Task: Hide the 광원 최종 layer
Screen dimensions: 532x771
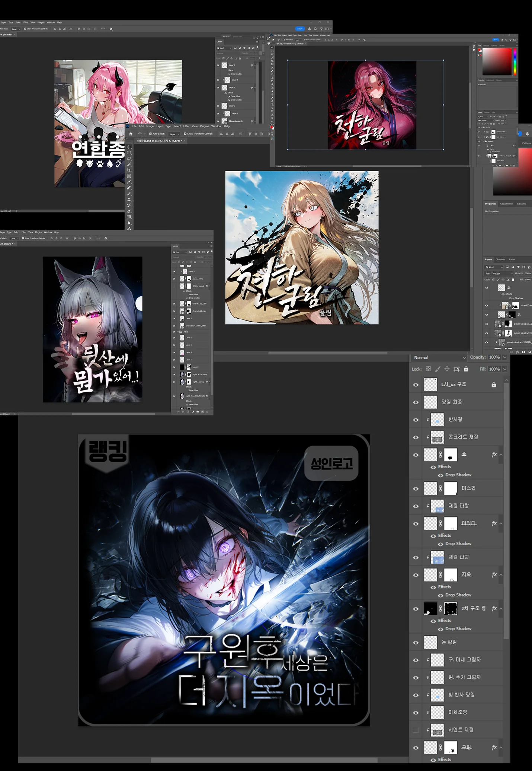Action: coord(416,402)
